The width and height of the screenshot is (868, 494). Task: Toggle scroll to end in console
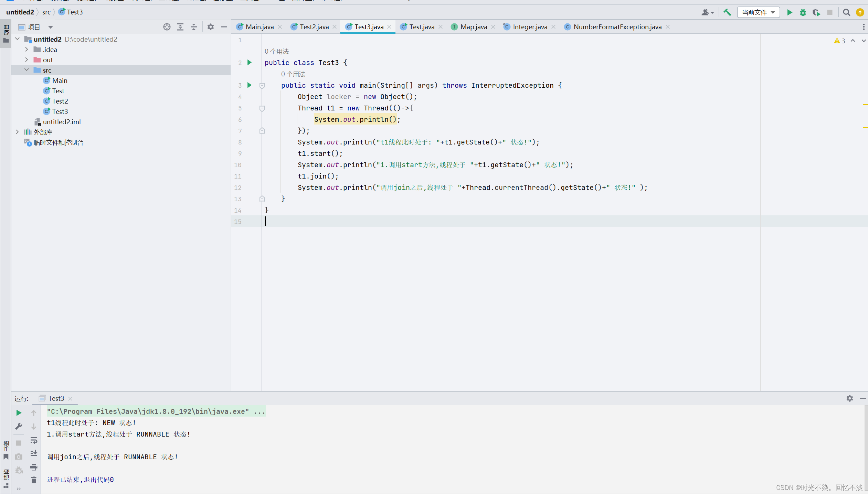[x=34, y=453]
